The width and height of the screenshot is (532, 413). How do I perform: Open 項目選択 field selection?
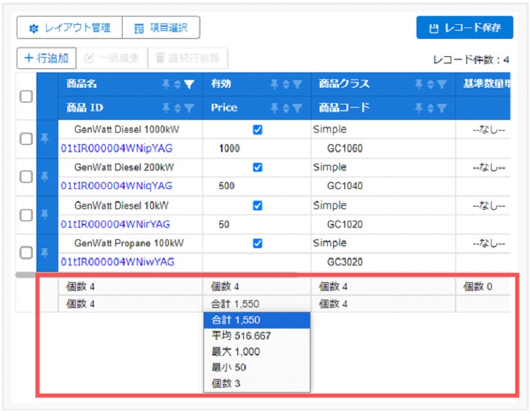point(161,27)
